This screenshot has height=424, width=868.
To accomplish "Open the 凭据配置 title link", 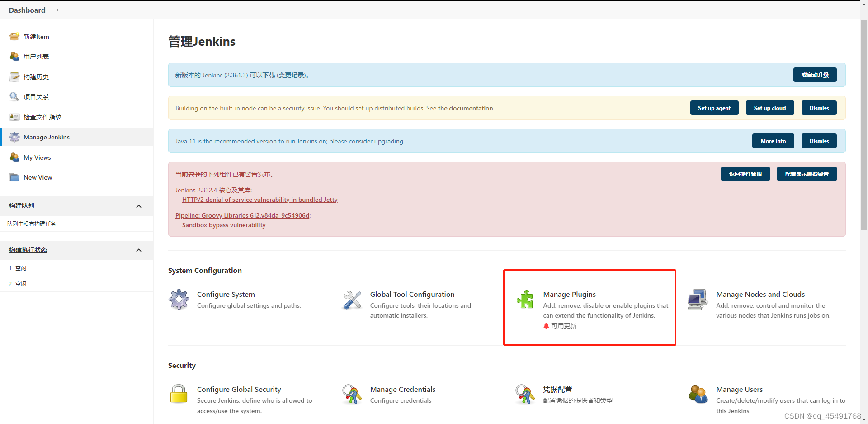I will pos(558,390).
